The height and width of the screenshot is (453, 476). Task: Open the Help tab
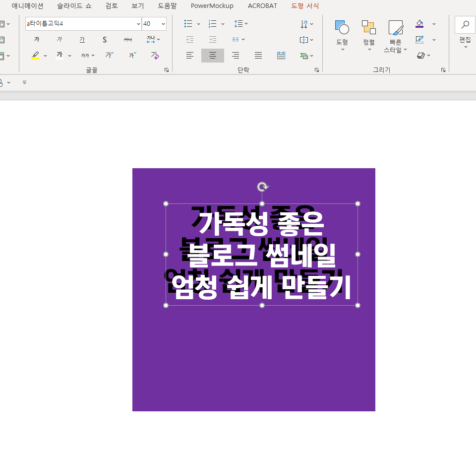[x=167, y=6]
